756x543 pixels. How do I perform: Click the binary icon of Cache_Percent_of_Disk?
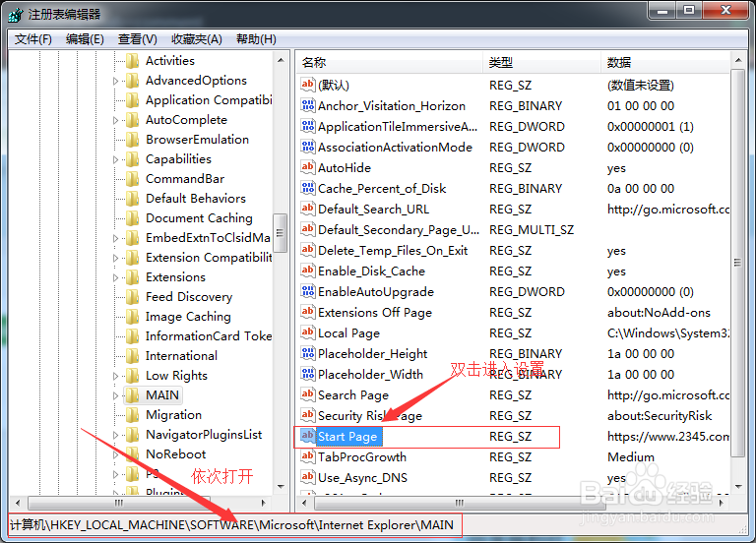coord(307,189)
